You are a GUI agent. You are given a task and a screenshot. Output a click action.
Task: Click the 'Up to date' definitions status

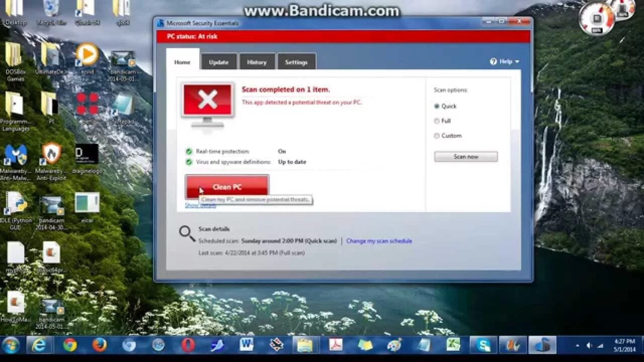(x=292, y=162)
